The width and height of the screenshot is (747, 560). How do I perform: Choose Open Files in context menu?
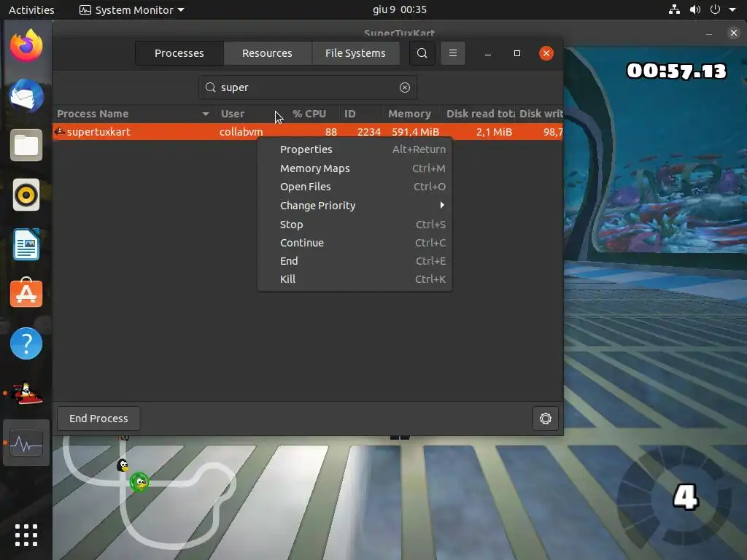(x=355, y=187)
